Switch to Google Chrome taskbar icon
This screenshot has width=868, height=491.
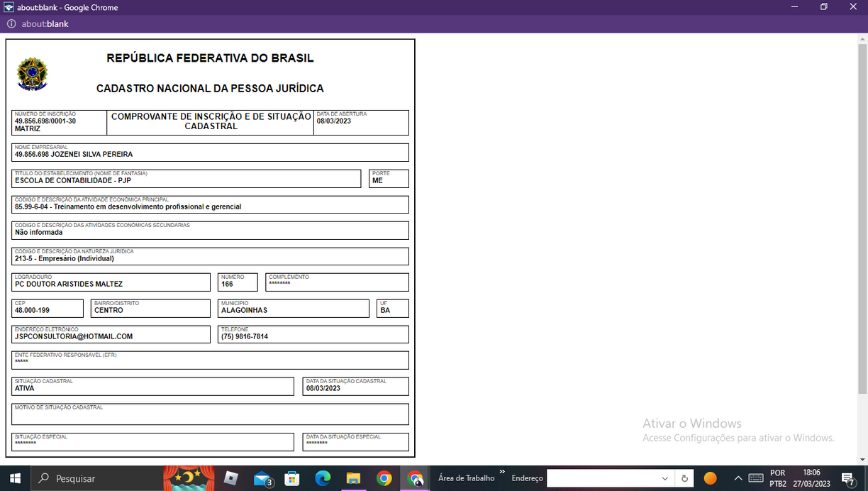384,478
